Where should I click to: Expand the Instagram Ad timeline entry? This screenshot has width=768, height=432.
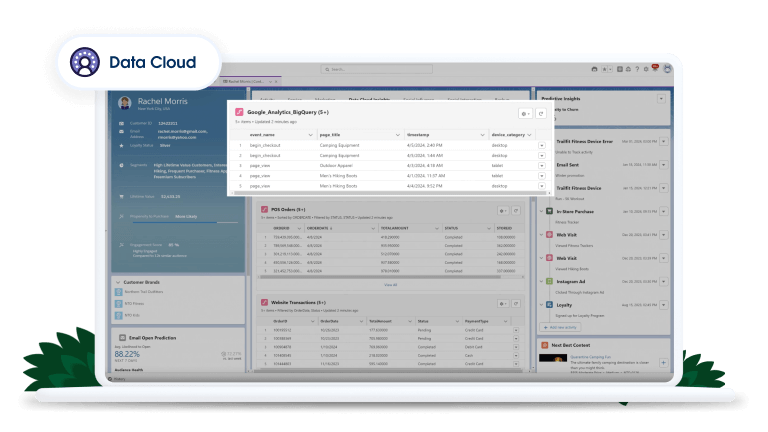[541, 282]
